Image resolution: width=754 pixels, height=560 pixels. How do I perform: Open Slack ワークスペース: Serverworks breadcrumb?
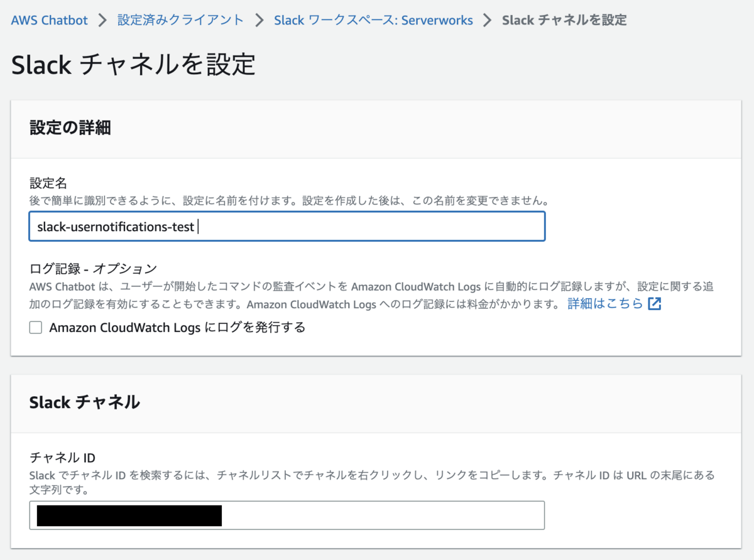373,20
